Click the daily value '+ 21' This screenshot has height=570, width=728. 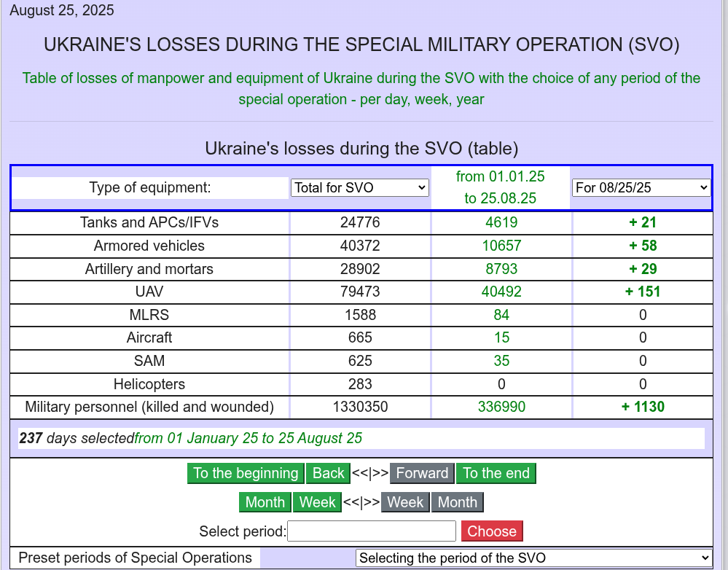pos(643,222)
